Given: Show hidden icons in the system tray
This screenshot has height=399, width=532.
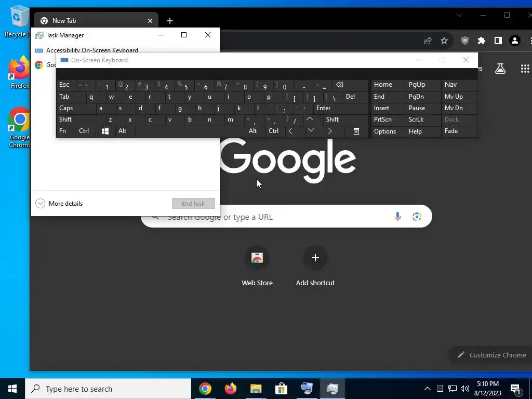Looking at the screenshot, I should [x=428, y=389].
